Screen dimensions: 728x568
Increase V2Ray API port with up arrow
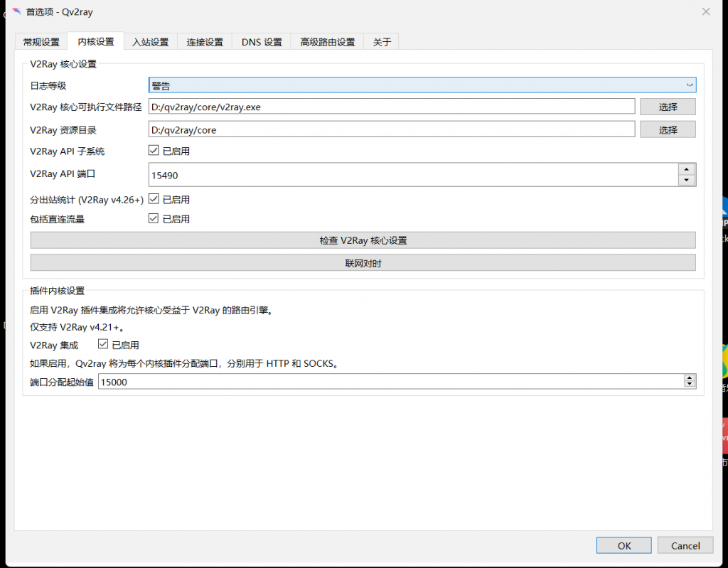[686, 169]
